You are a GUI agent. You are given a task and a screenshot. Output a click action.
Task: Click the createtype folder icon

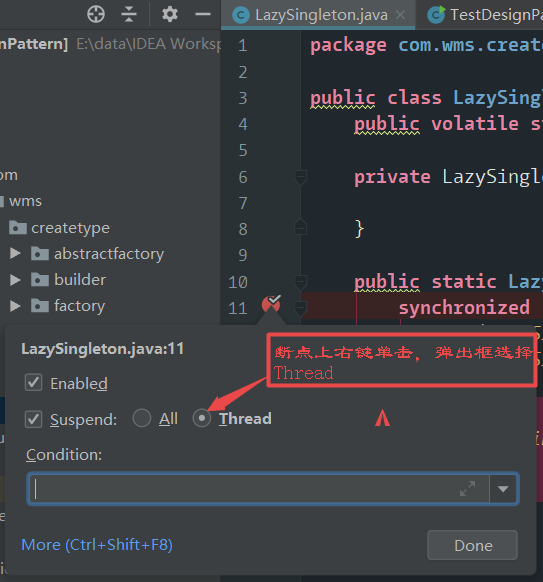17,228
